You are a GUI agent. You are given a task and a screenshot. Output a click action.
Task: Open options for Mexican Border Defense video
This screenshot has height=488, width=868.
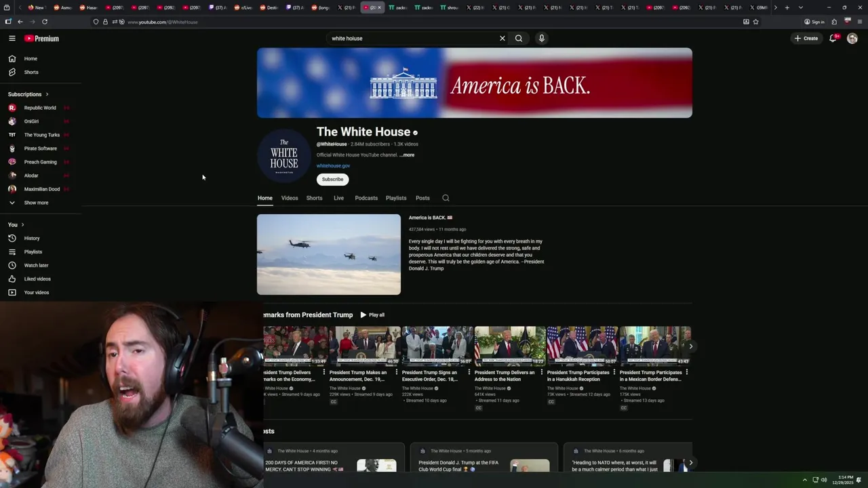687,372
